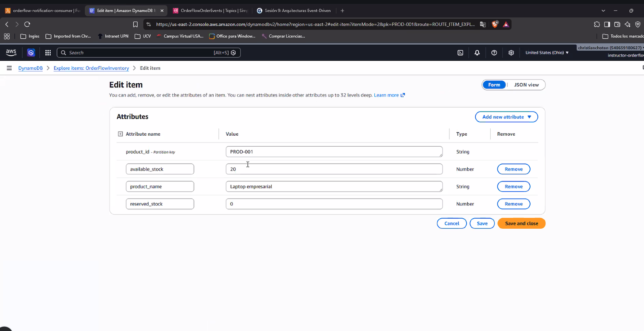644x331 pixels.
Task: Click the Amazon Q icon in the AWS header
Action: click(31, 53)
